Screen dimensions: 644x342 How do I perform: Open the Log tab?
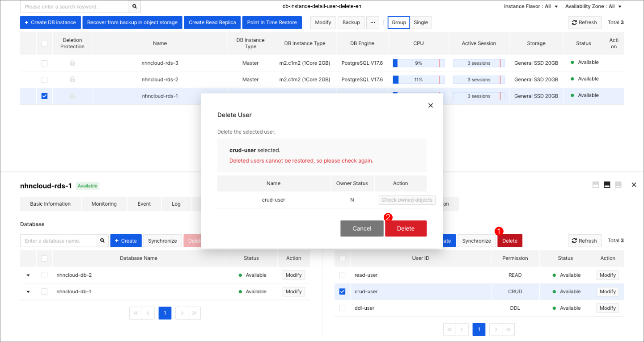click(x=176, y=203)
